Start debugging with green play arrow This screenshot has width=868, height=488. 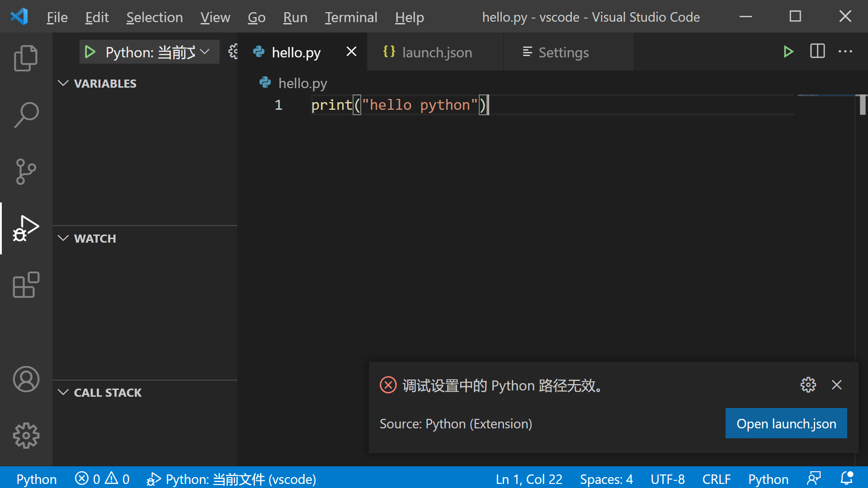pos(90,52)
